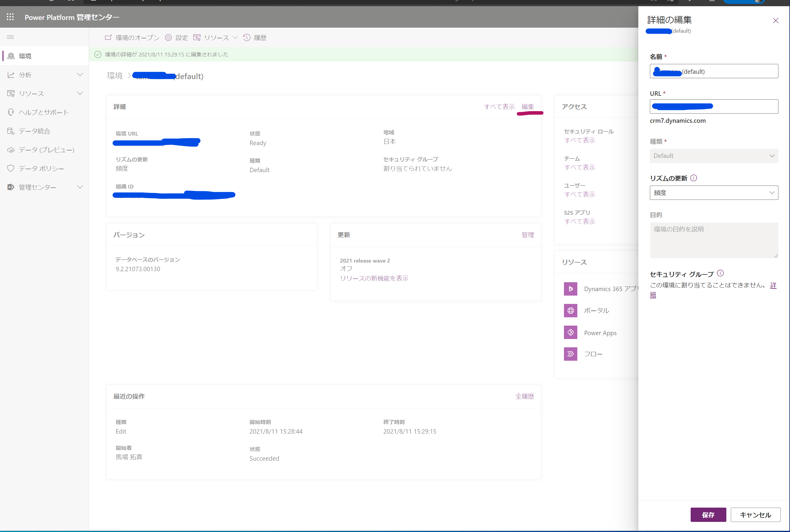Click 全履歴 in 最近の操作 card
The width and height of the screenshot is (790, 532).
click(525, 396)
